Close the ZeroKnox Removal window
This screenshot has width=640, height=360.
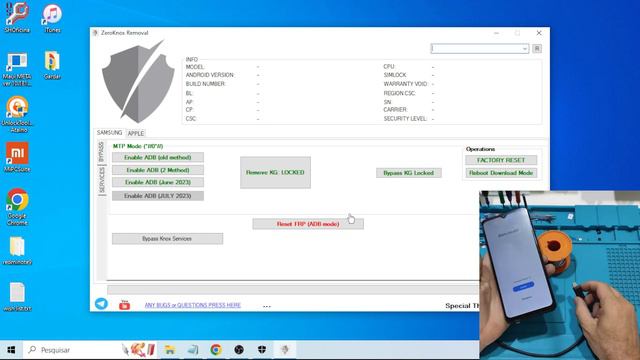pos(539,33)
